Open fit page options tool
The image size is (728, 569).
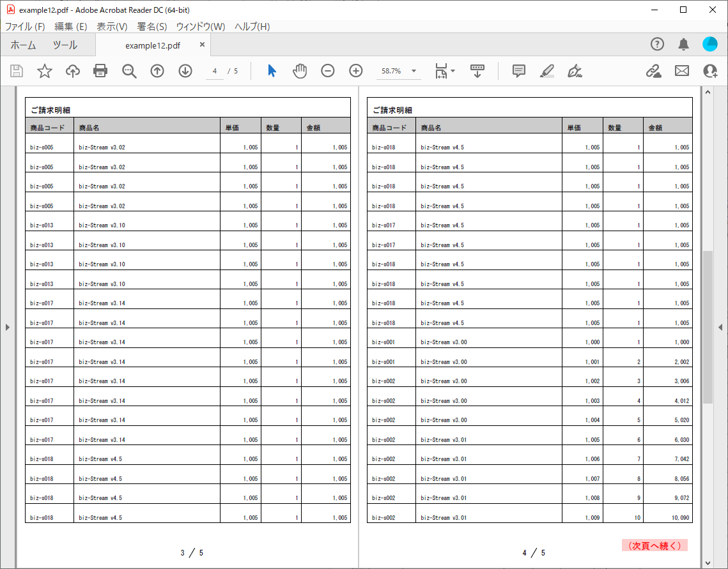pyautogui.click(x=440, y=71)
